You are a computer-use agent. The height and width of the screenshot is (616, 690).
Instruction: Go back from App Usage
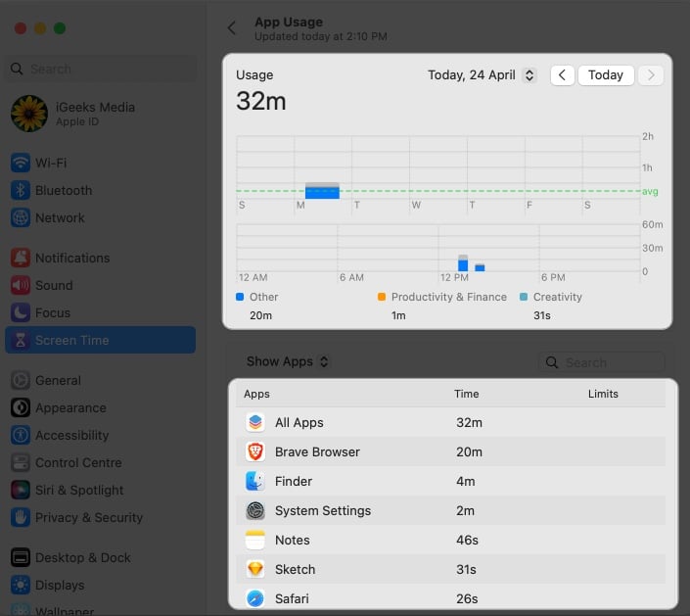click(232, 28)
